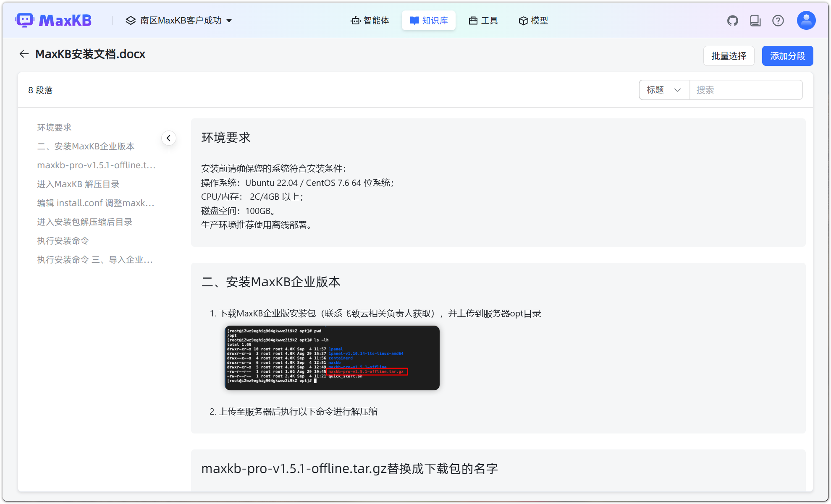The height and width of the screenshot is (504, 831).
Task: Toggle batch selection with 批量选择
Action: 729,55
